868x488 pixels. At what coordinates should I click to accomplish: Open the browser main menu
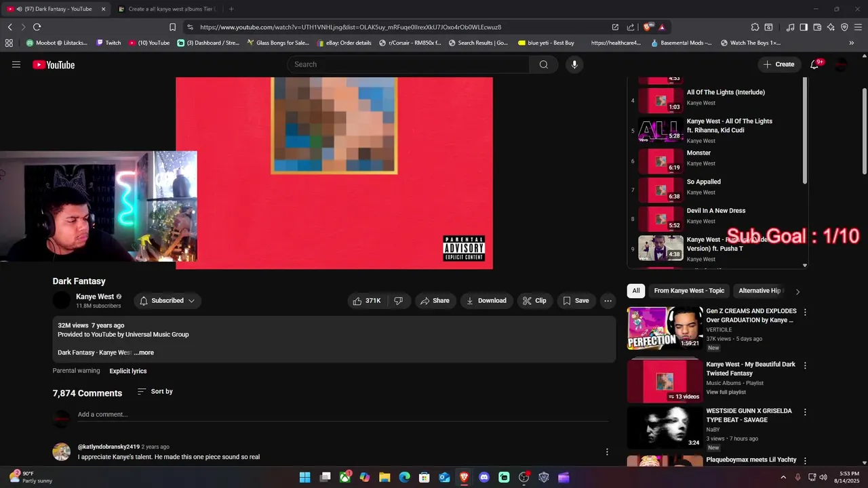tap(859, 27)
